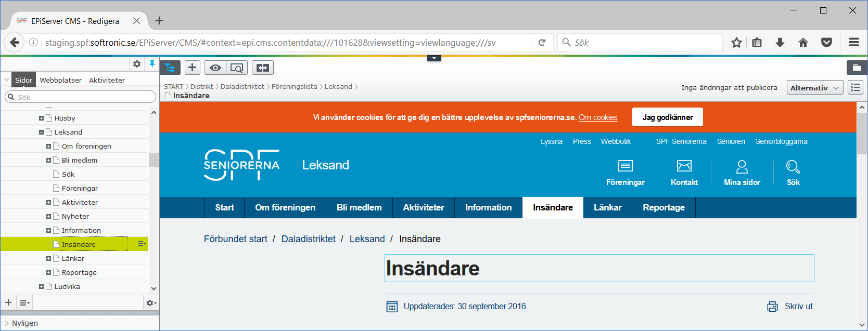Click the Sök magnifier in the site header
This screenshot has height=331, width=868.
click(x=793, y=166)
